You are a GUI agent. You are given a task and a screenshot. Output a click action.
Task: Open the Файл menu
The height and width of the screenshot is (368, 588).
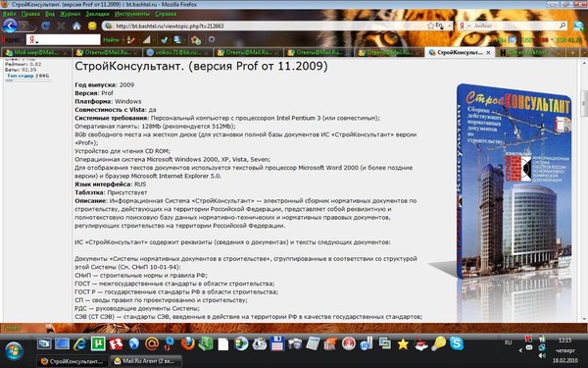(10, 14)
